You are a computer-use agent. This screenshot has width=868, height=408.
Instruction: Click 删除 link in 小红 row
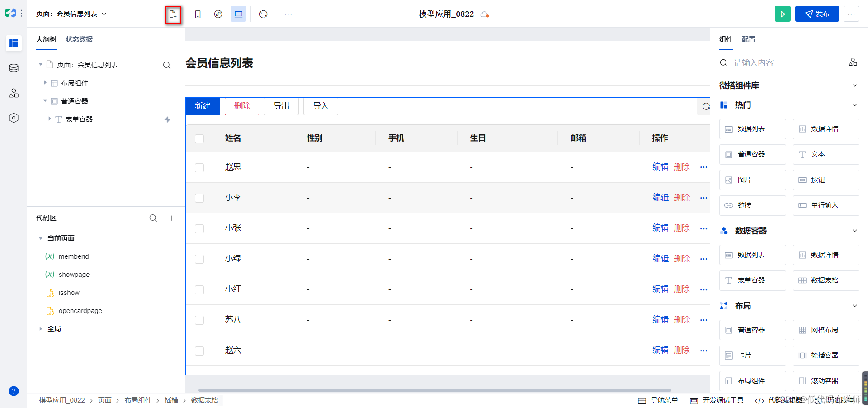[x=682, y=289]
